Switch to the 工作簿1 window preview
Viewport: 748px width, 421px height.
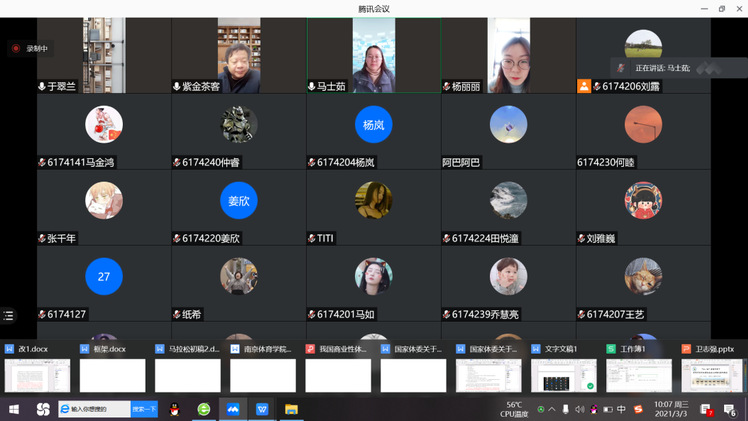point(638,374)
